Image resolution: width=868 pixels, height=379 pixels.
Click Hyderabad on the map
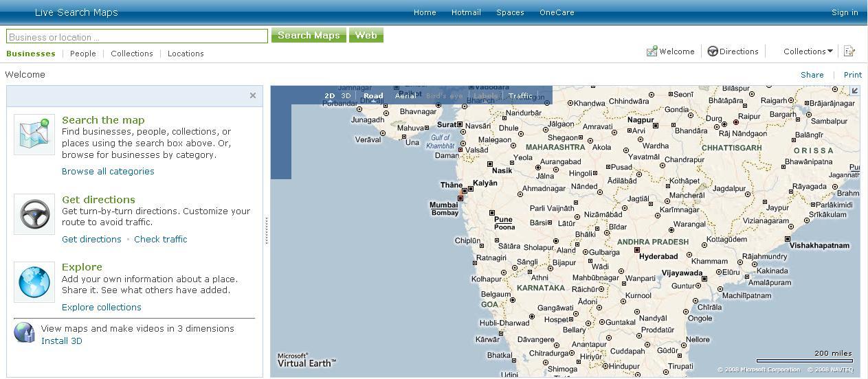pos(658,257)
